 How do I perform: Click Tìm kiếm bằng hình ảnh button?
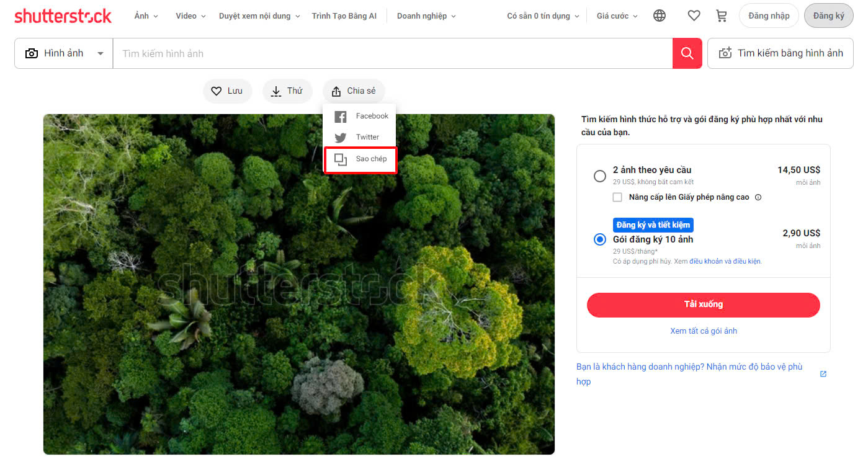(781, 53)
